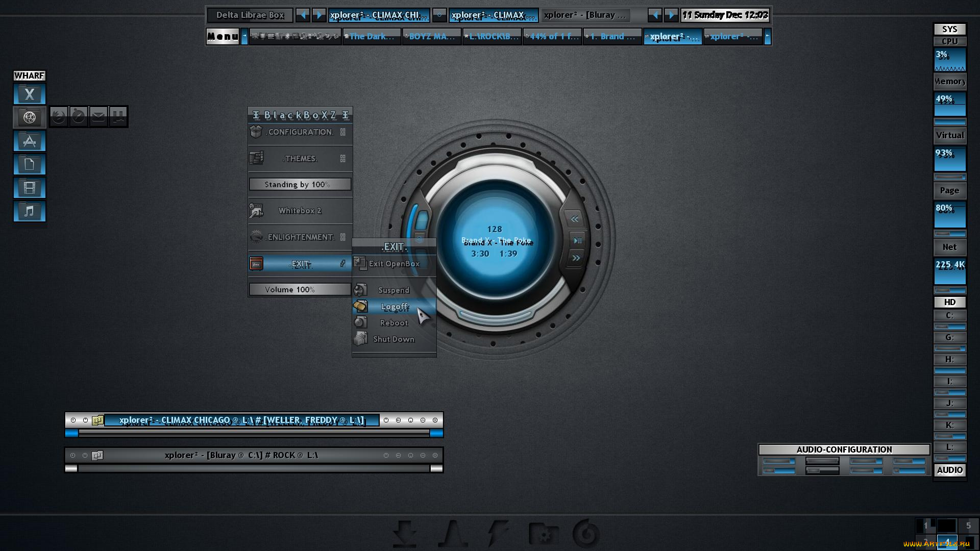Select Shut Down from EXIT submenu
980x551 pixels.
click(393, 339)
